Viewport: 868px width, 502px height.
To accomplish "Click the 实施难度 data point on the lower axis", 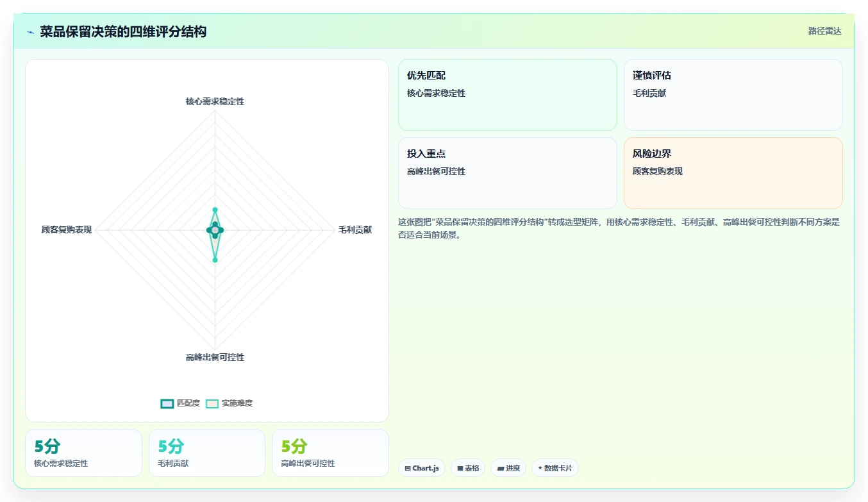I will (x=215, y=260).
